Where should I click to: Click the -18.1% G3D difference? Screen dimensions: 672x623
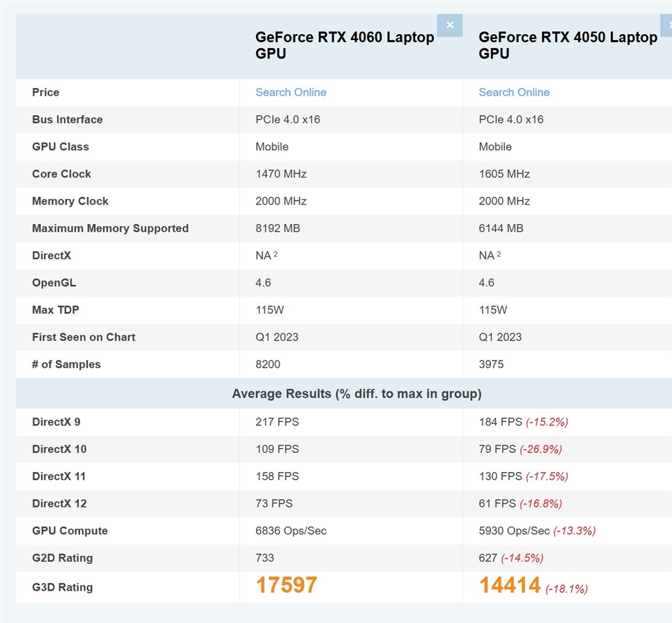click(x=566, y=589)
